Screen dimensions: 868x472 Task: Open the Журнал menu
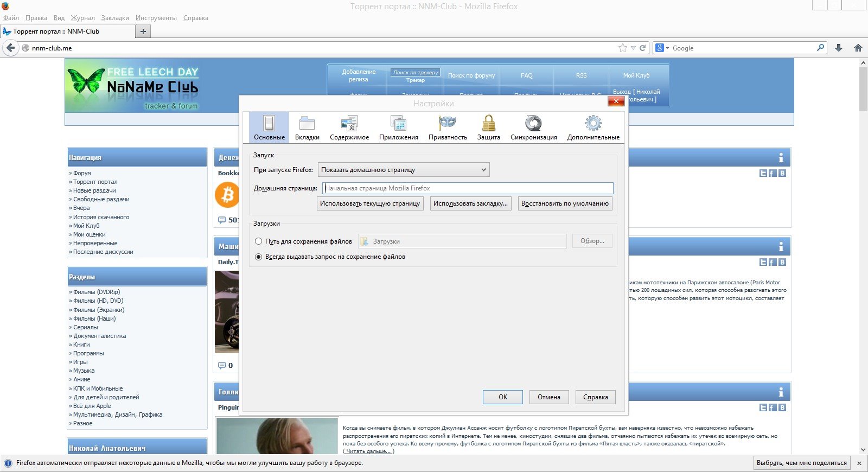pos(82,18)
